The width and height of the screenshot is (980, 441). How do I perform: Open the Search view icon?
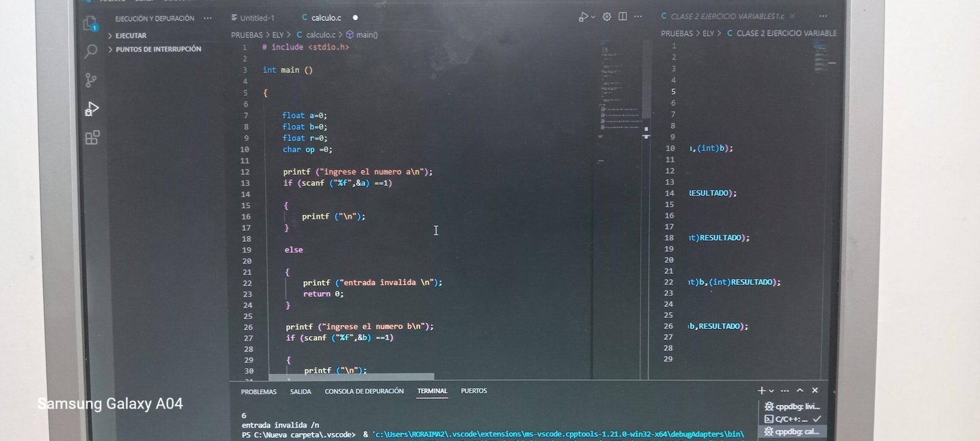(x=91, y=51)
